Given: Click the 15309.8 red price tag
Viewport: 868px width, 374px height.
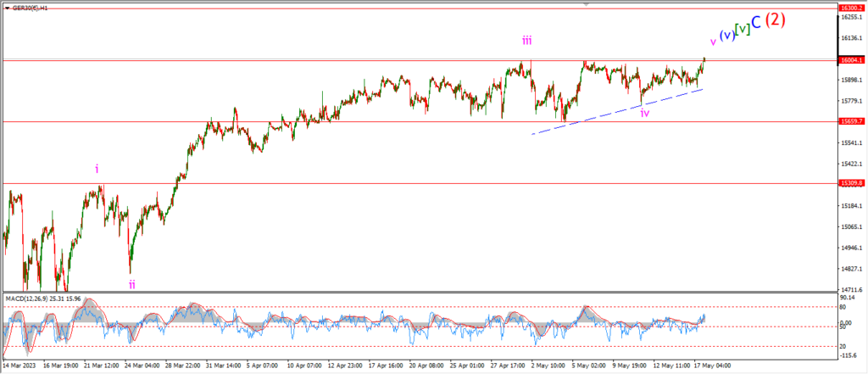Looking at the screenshot, I should (851, 183).
